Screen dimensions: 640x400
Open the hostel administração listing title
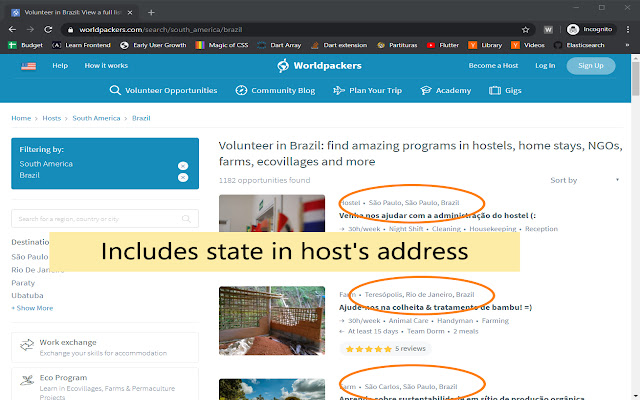coord(437,215)
